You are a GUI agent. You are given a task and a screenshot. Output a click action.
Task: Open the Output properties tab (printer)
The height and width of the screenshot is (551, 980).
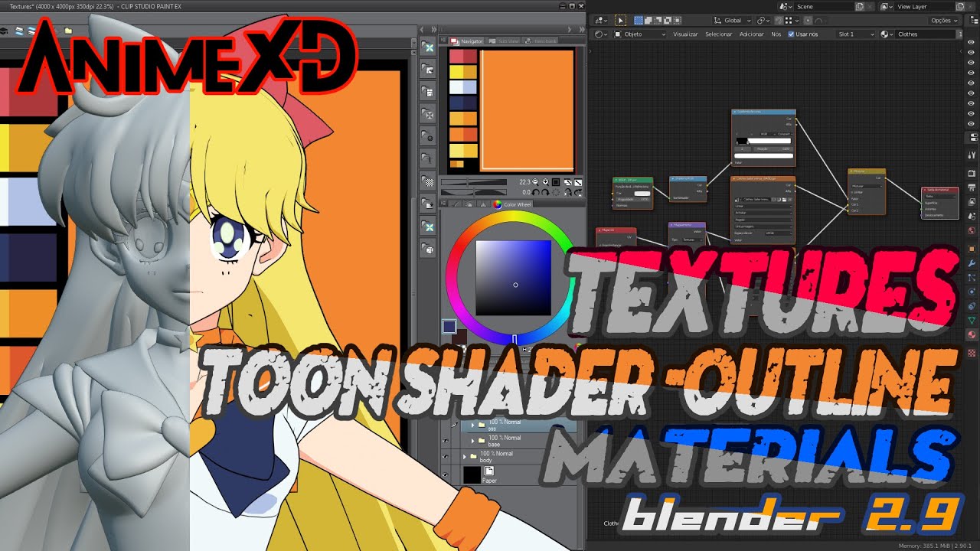coord(971,187)
